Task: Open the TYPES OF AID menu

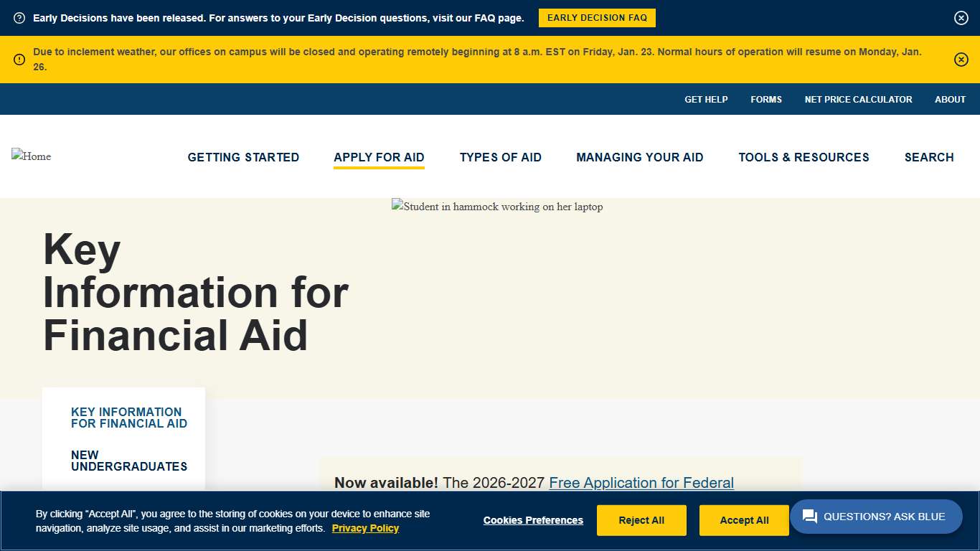Action: click(x=501, y=157)
